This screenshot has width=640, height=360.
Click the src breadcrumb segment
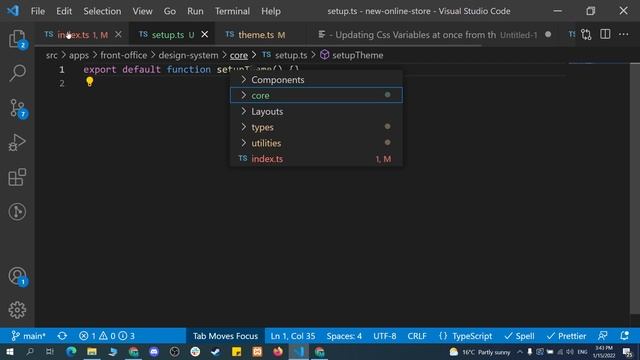coord(52,55)
